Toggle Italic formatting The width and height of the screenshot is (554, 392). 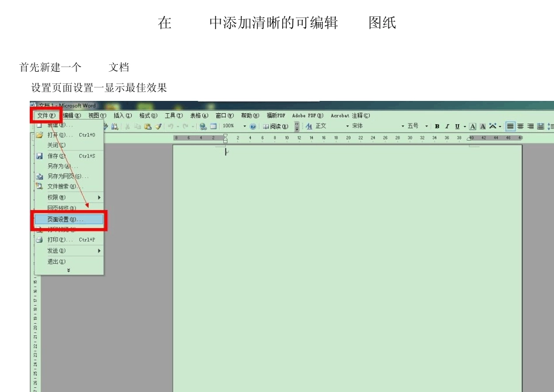pos(447,126)
